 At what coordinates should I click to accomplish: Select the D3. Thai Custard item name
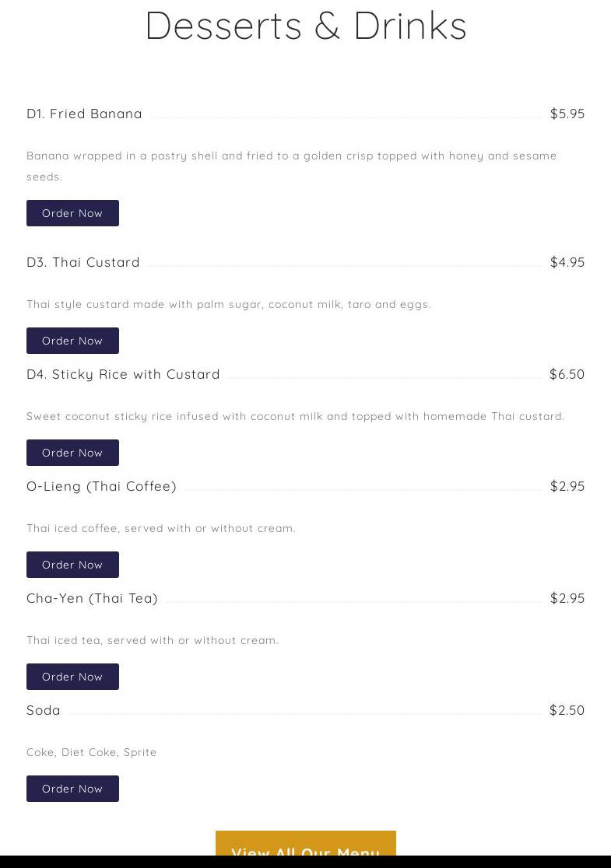click(83, 262)
